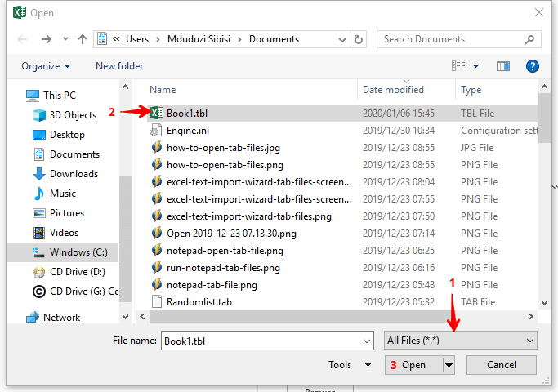Open the view options dropdown arrow
558x392 pixels.
pyautogui.click(x=475, y=66)
